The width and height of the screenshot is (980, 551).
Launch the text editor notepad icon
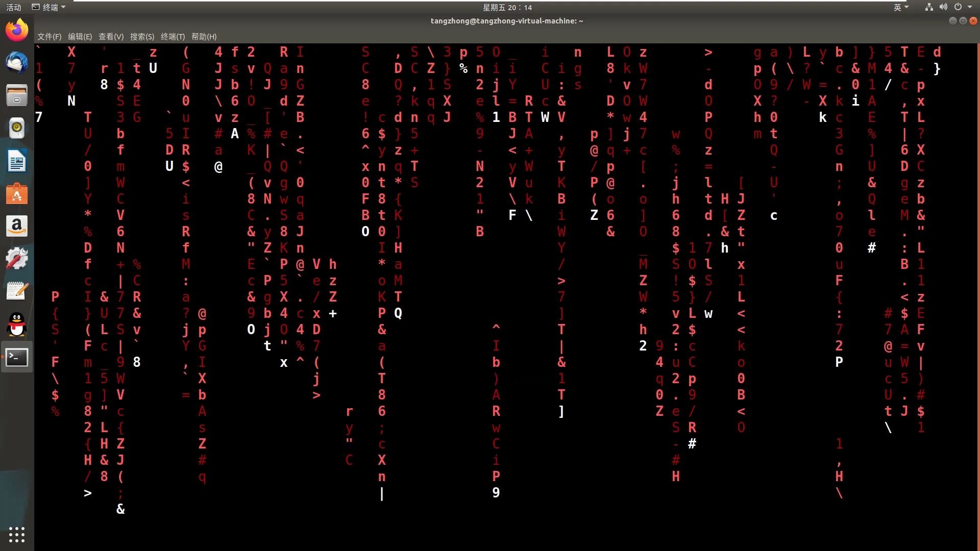[x=17, y=291]
